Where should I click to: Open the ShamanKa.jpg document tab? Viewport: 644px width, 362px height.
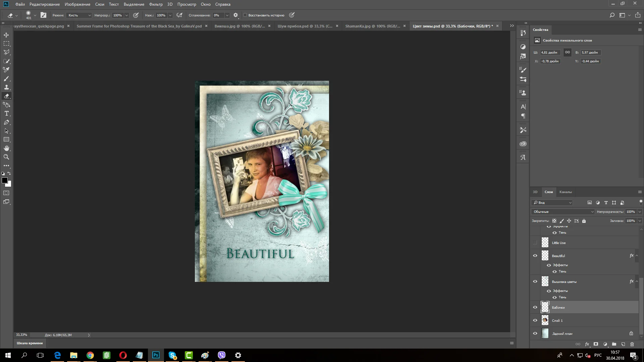(x=372, y=26)
